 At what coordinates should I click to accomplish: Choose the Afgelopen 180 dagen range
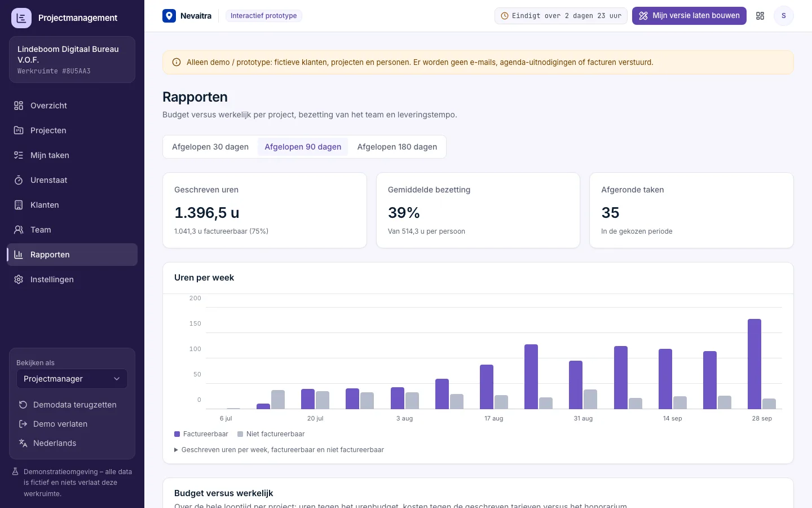tap(397, 147)
